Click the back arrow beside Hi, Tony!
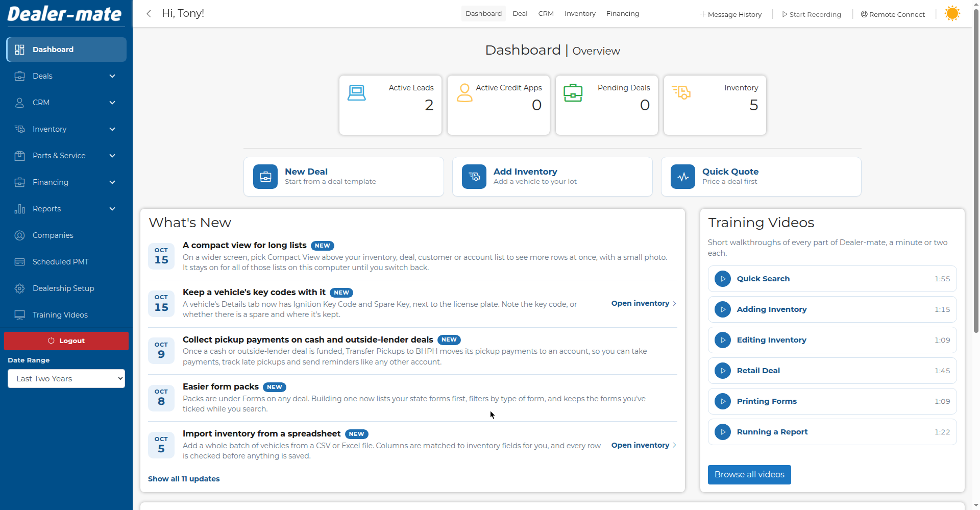Screen dimensions: 980x510 pyautogui.click(x=149, y=14)
